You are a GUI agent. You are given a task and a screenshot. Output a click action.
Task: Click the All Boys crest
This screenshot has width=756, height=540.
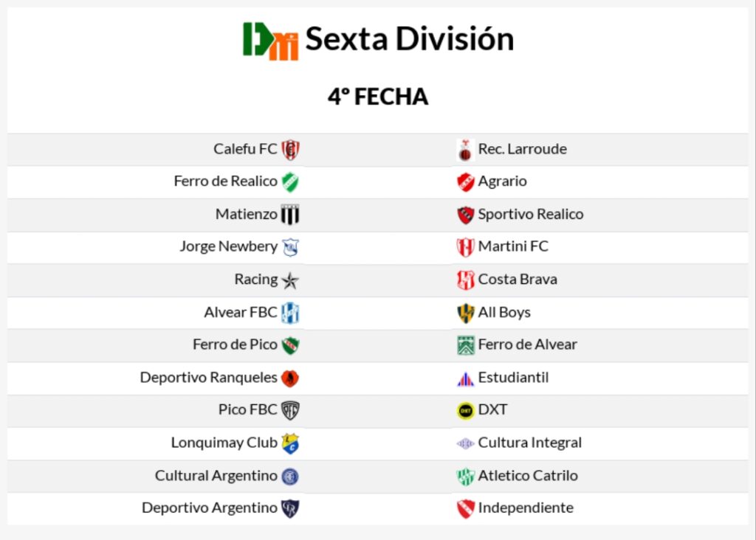click(465, 313)
